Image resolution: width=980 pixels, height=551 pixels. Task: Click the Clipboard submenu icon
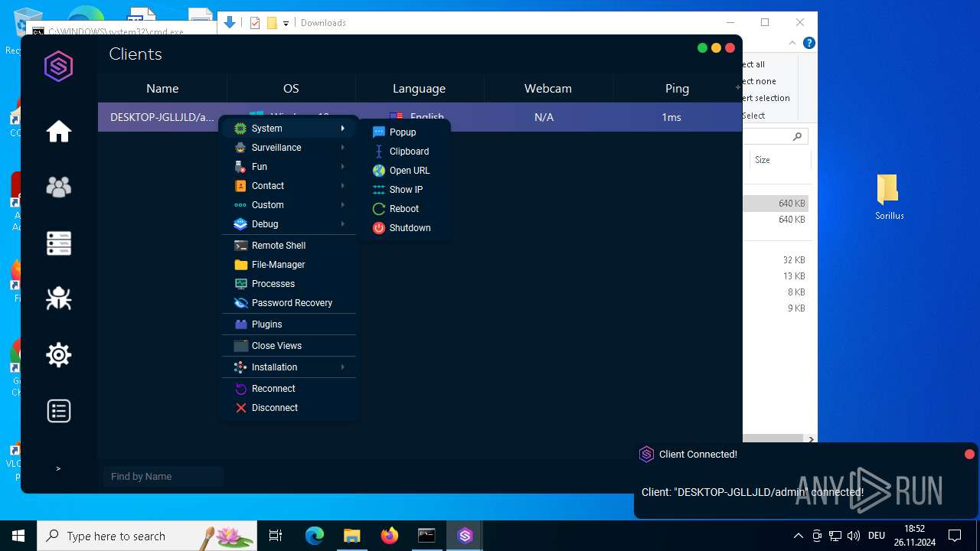point(378,152)
